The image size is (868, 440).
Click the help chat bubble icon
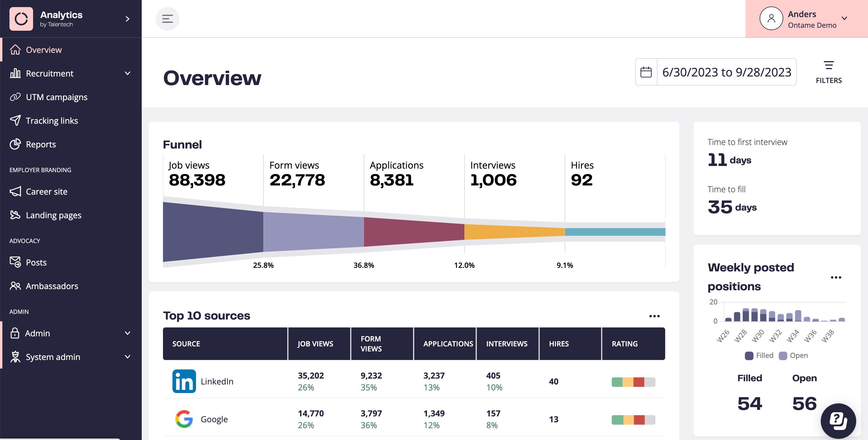pos(838,421)
